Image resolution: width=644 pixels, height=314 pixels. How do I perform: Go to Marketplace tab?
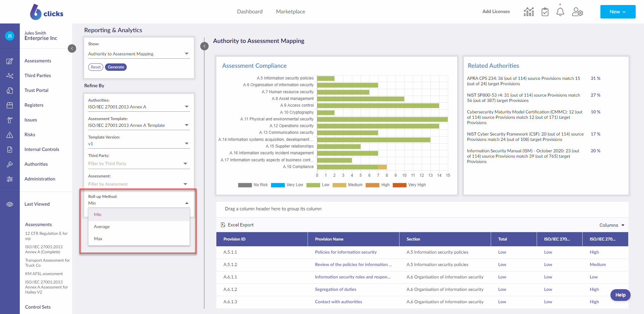click(x=290, y=12)
